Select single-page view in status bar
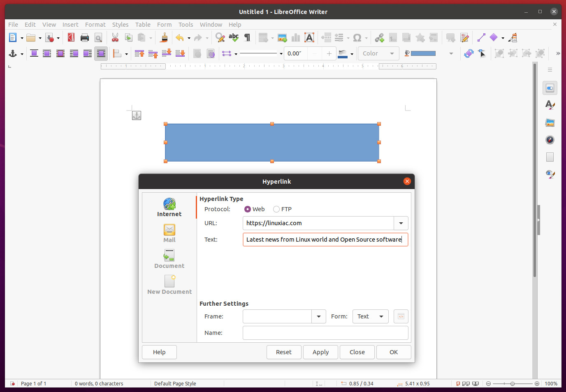Viewport: 566px width, 392px height. pos(458,383)
